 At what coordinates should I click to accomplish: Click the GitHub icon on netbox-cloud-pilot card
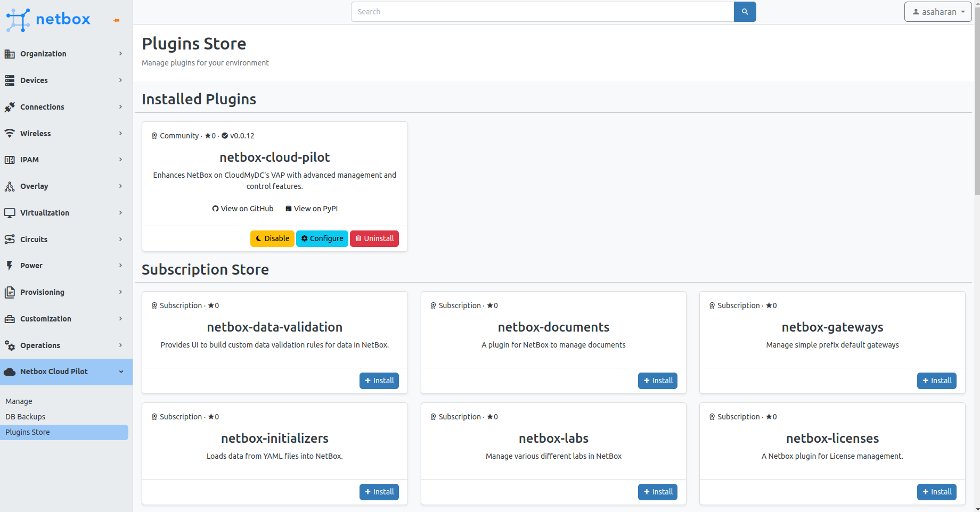[x=215, y=209]
